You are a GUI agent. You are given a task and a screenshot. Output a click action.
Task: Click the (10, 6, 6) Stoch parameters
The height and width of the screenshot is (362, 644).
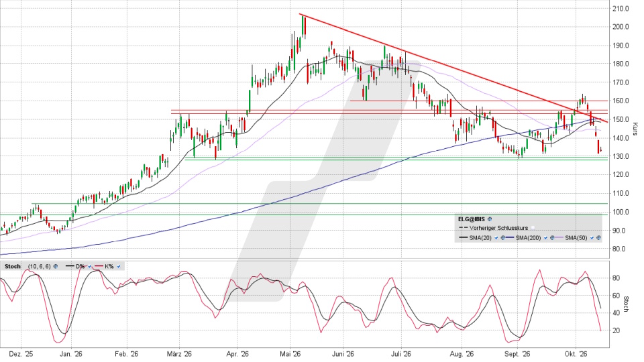pos(40,266)
